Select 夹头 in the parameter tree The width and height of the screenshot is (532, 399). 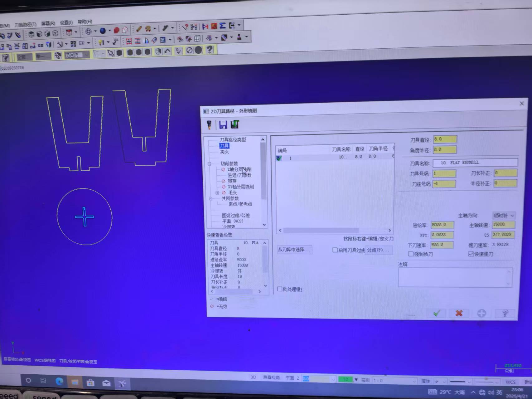(225, 152)
